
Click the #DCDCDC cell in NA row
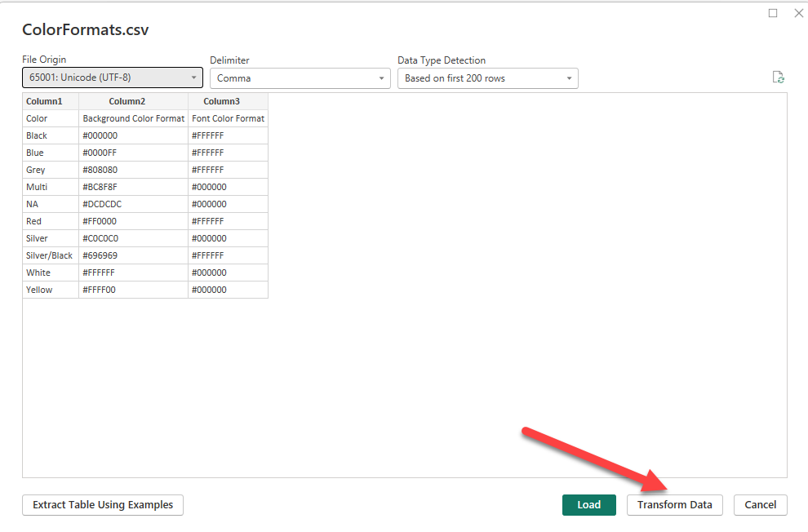pos(101,204)
